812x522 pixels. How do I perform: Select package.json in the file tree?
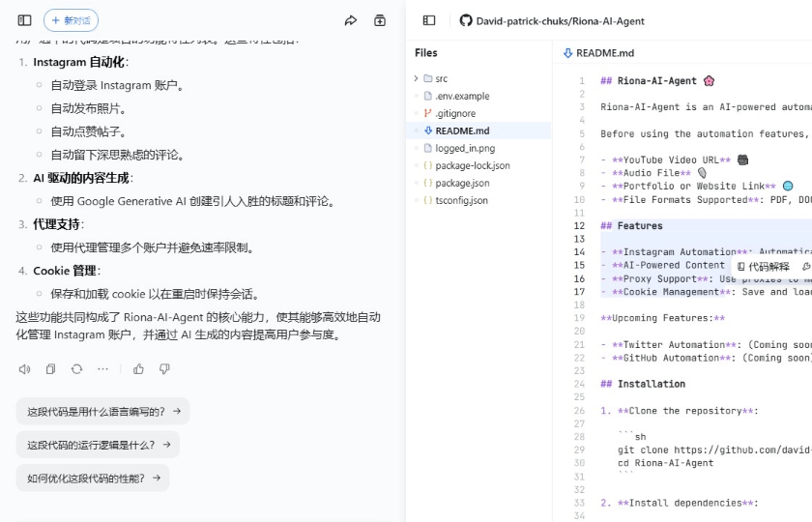(x=461, y=183)
